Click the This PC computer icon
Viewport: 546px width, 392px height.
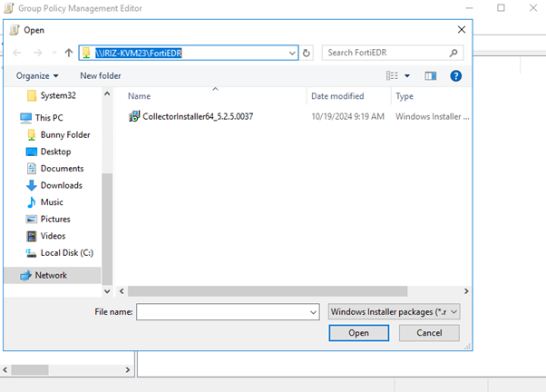25,118
